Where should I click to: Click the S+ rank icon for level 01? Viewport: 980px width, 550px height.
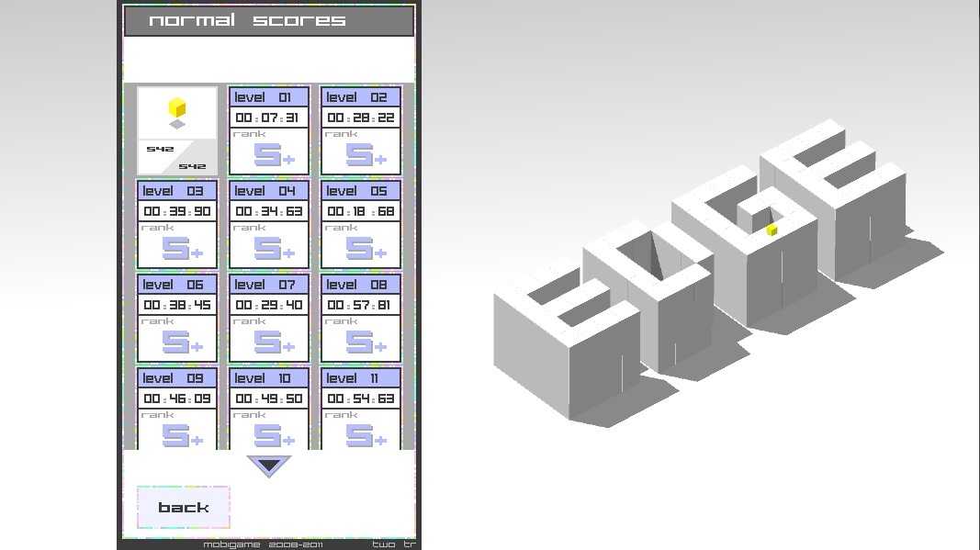274,154
